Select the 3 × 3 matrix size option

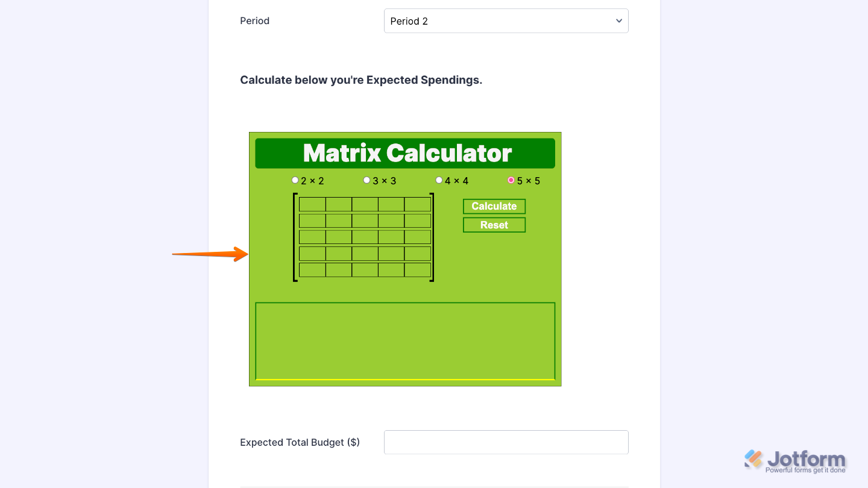[x=366, y=180]
